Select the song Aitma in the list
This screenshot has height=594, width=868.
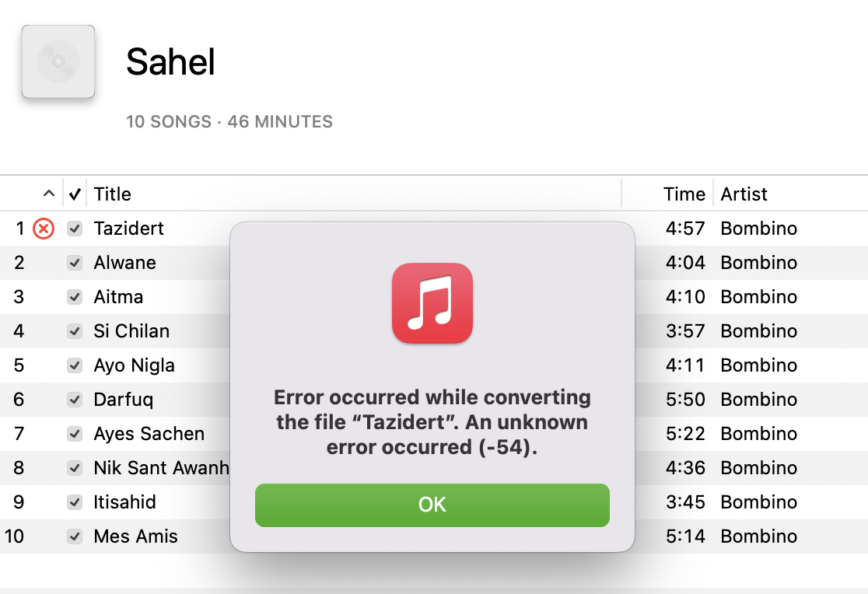[x=118, y=297]
